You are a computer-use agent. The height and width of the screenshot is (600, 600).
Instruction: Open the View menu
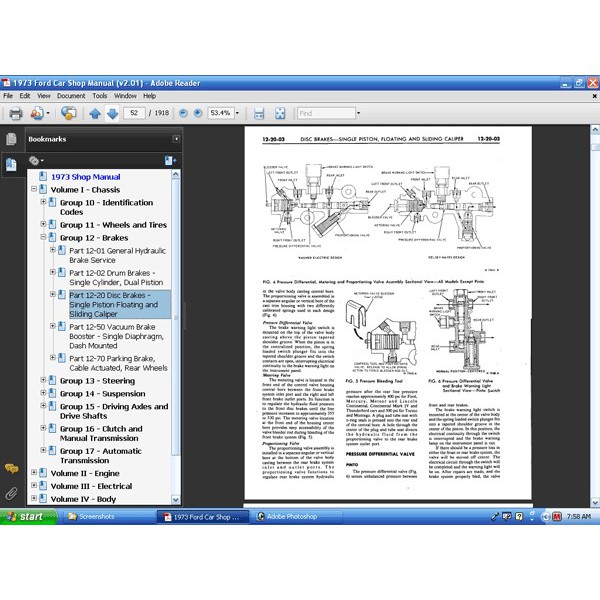pos(44,96)
